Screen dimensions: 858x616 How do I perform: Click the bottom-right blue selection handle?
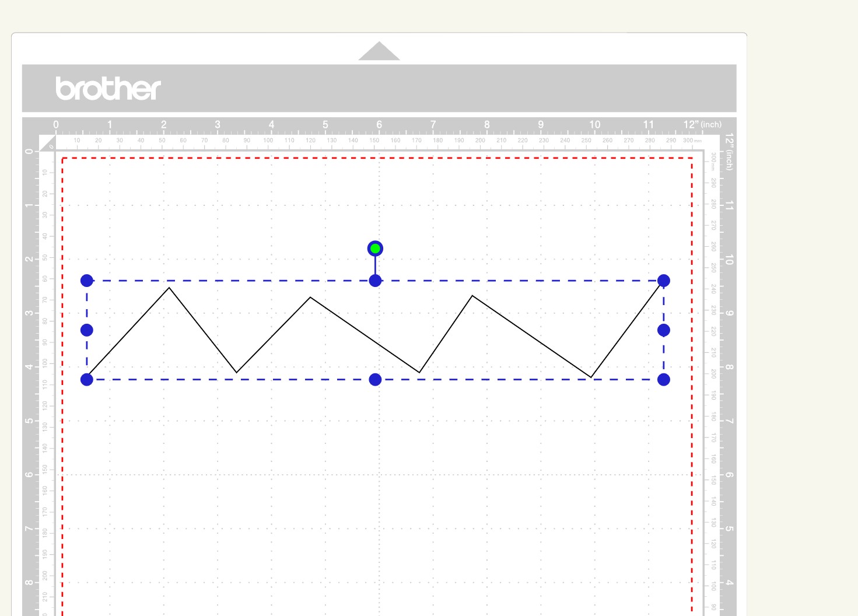pos(664,379)
